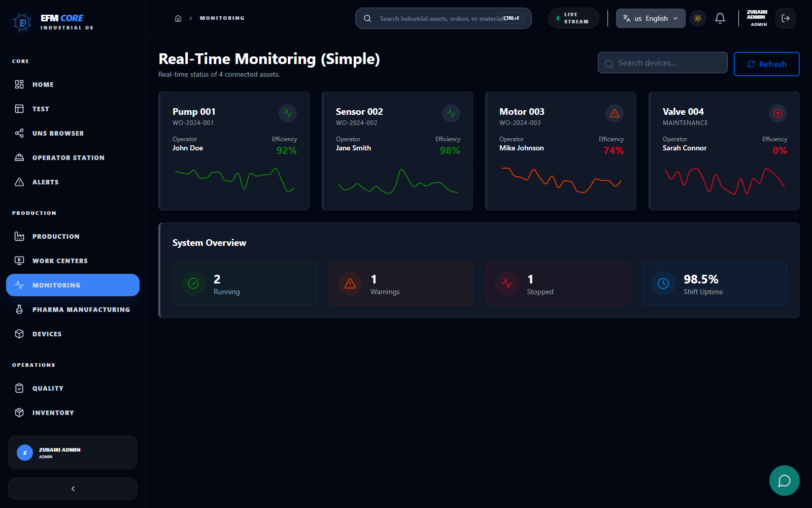
Task: Click the Inventory sidebar entry
Action: [53, 412]
